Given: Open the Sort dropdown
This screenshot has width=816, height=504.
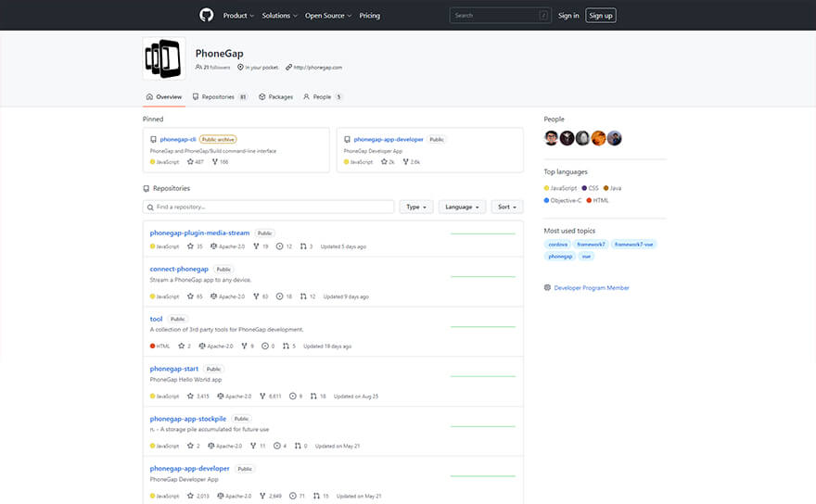Looking at the screenshot, I should (506, 207).
